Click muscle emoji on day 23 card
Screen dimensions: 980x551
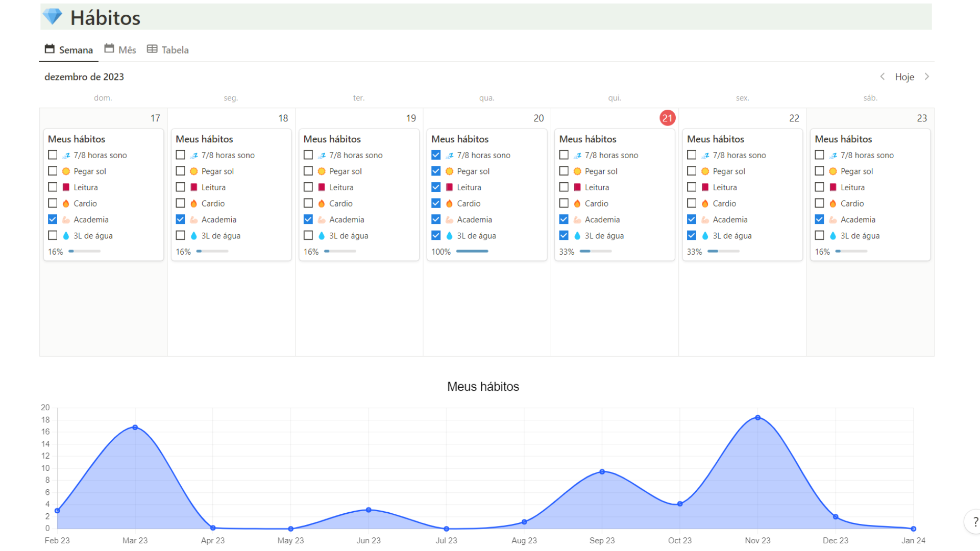click(833, 219)
